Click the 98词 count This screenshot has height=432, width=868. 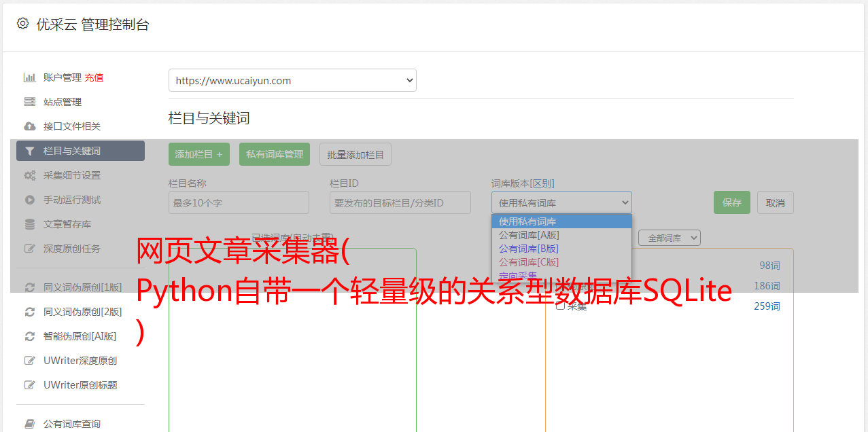point(769,266)
